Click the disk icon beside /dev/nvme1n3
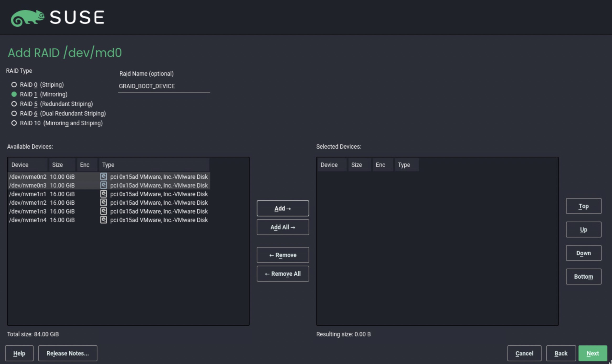 pos(103,211)
